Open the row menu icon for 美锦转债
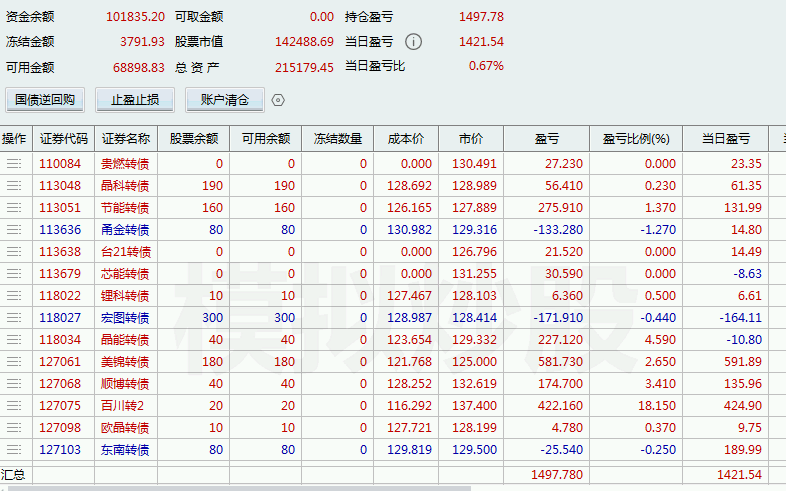Viewport: 786px width, 491px height. pyautogui.click(x=14, y=361)
